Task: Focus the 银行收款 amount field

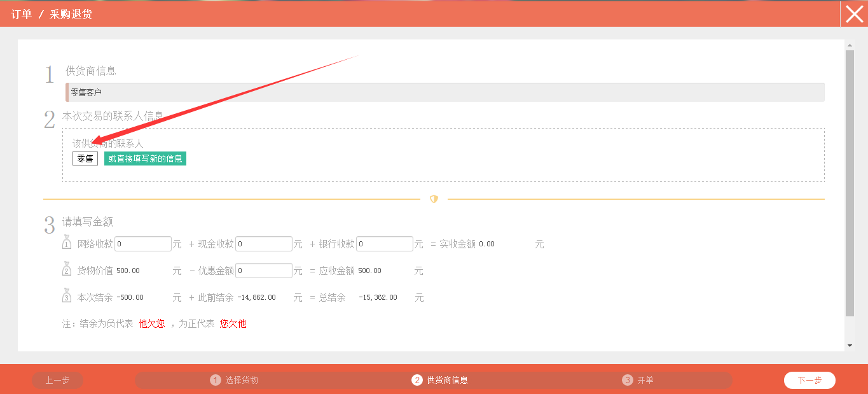Action: 385,244
